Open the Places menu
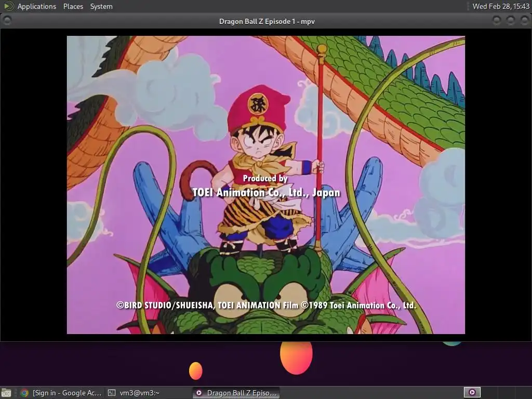The height and width of the screenshot is (399, 532). (73, 6)
